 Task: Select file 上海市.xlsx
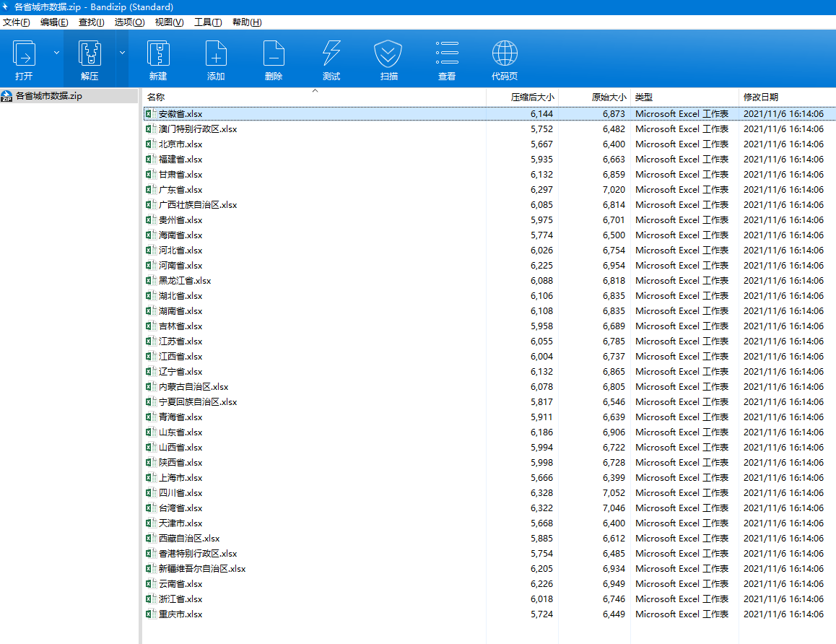[x=180, y=478]
